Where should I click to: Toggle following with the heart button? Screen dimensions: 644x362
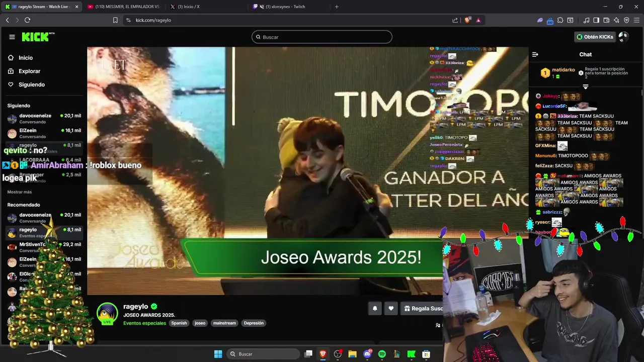[x=391, y=309]
